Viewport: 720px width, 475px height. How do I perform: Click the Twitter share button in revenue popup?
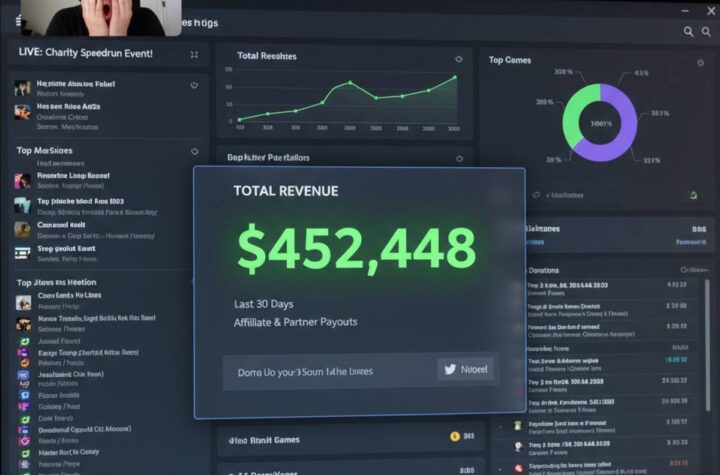(466, 370)
